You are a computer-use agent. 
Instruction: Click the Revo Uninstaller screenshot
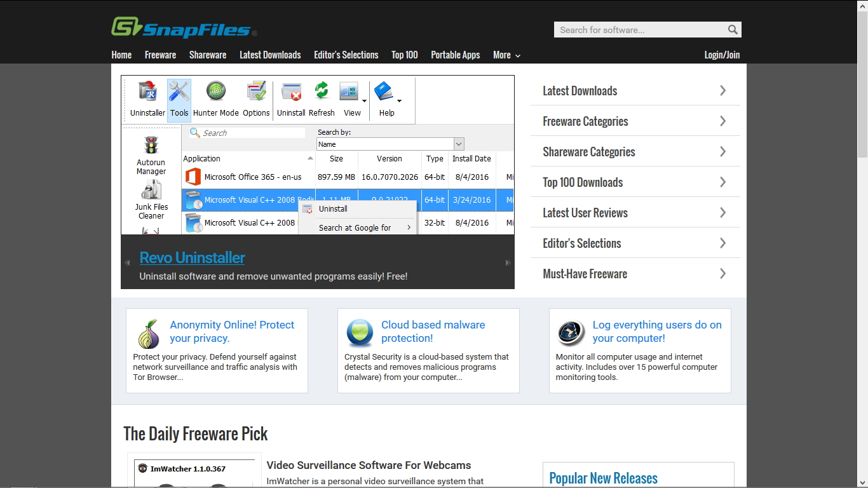318,155
